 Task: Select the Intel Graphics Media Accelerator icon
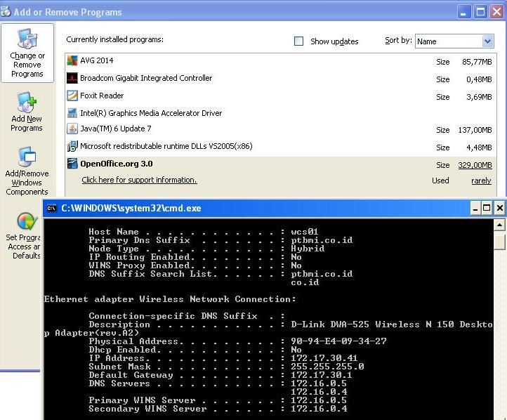click(x=72, y=113)
